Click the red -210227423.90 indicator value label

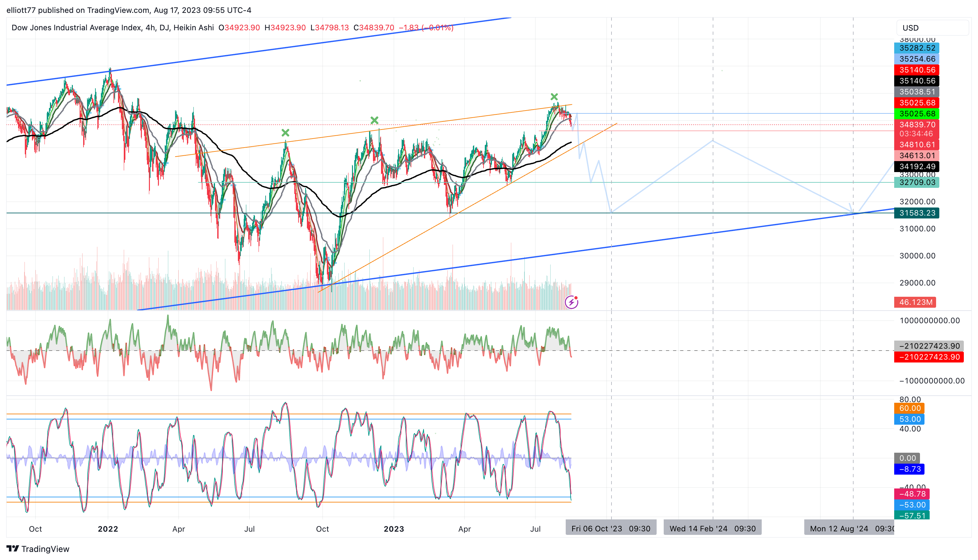929,357
